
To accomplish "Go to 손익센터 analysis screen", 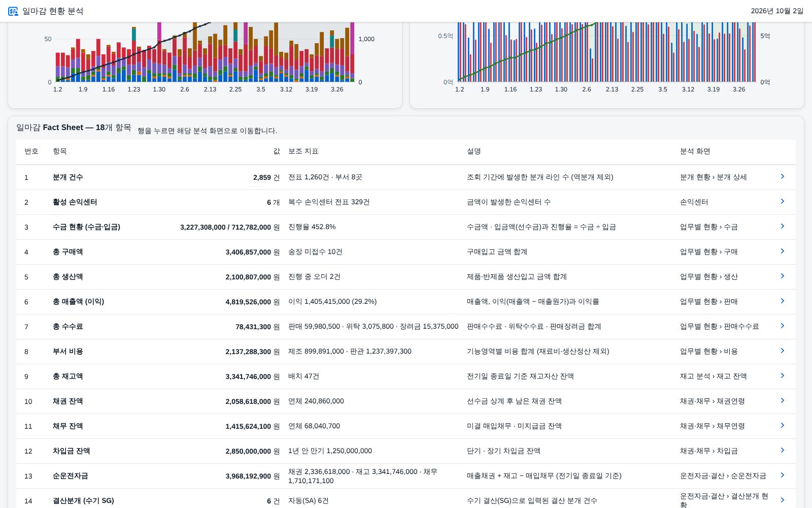I will (x=694, y=202).
